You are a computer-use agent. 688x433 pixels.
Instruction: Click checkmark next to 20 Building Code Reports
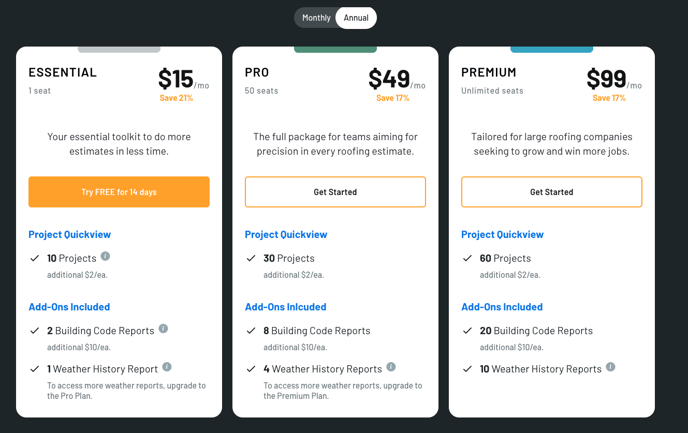[x=467, y=330]
